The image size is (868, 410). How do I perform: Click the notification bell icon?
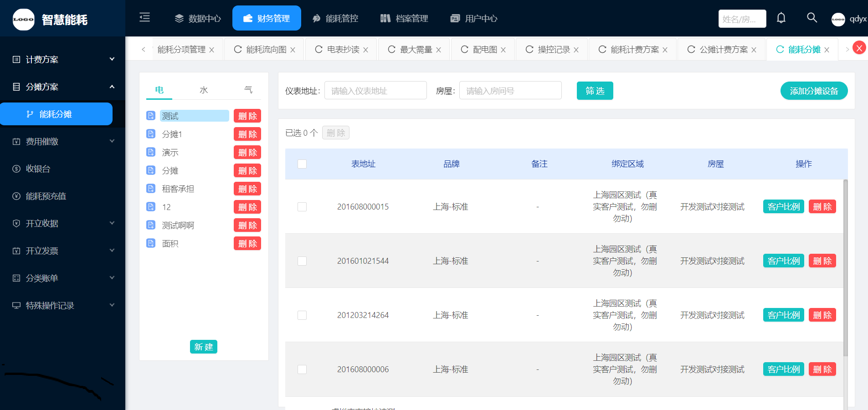coord(781,18)
